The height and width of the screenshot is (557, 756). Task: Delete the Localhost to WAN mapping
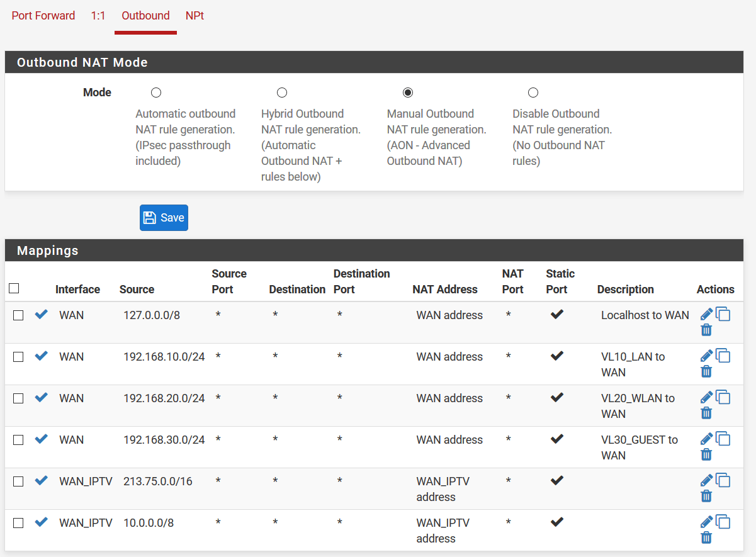click(x=706, y=330)
